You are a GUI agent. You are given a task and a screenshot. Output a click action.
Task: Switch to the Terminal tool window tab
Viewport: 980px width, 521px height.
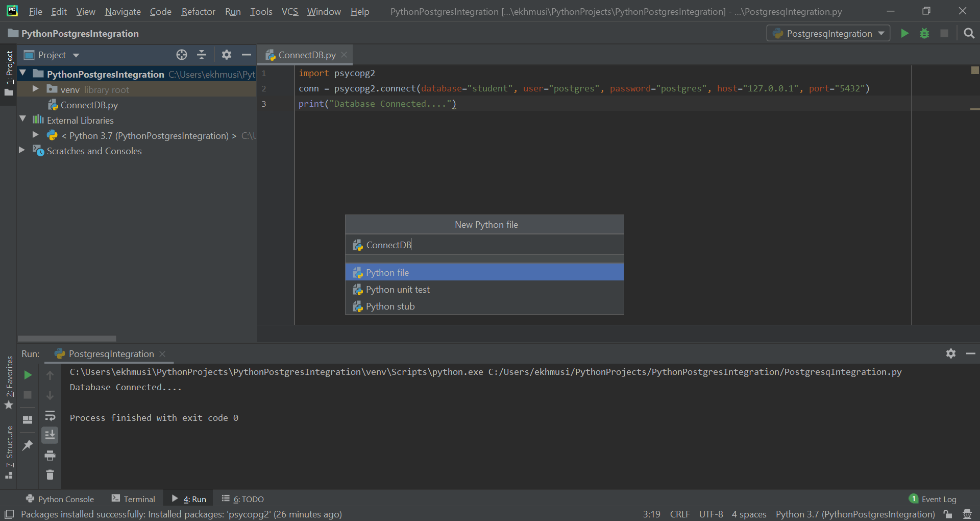133,499
